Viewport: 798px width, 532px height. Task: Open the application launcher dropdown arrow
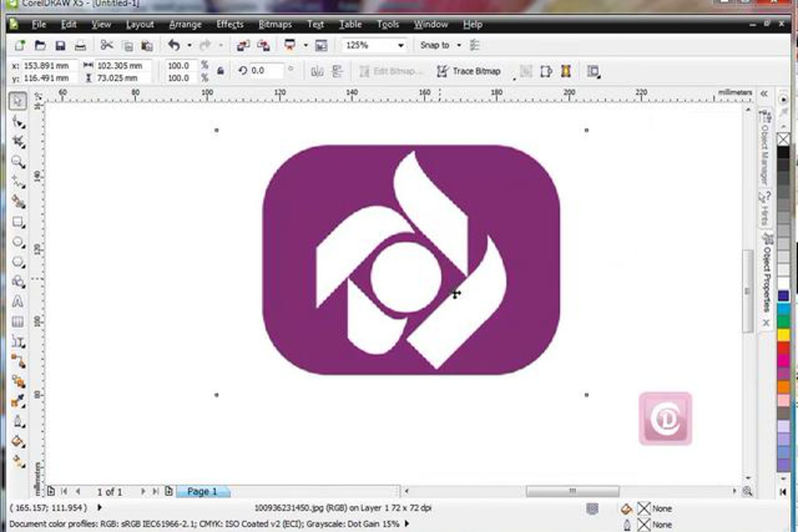[306, 45]
